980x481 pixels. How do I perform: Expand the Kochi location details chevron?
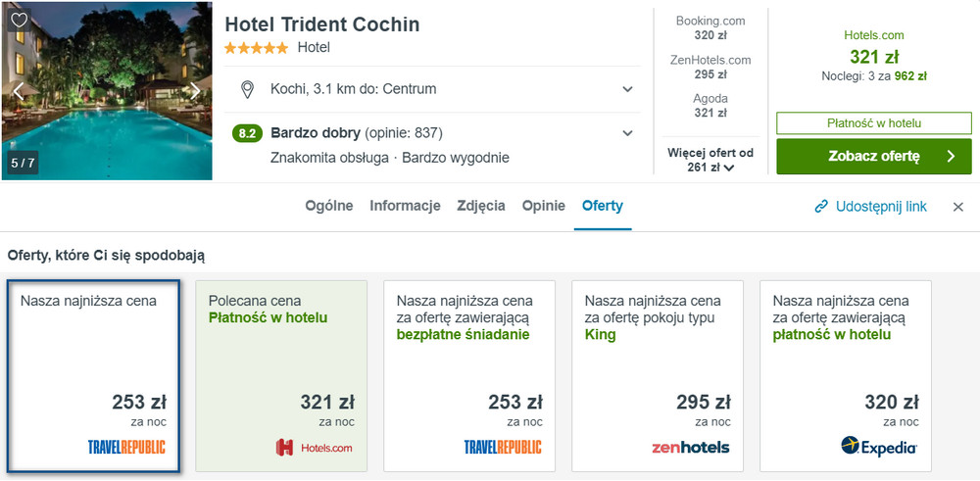pos(628,90)
